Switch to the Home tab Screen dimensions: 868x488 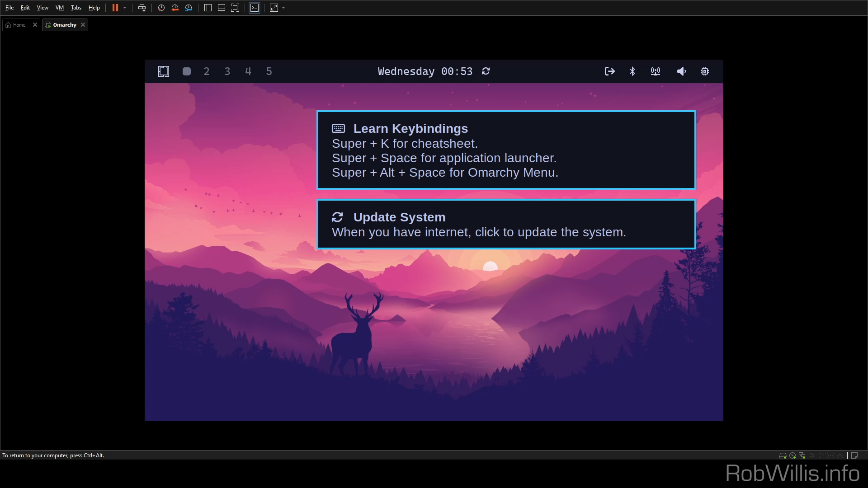19,25
